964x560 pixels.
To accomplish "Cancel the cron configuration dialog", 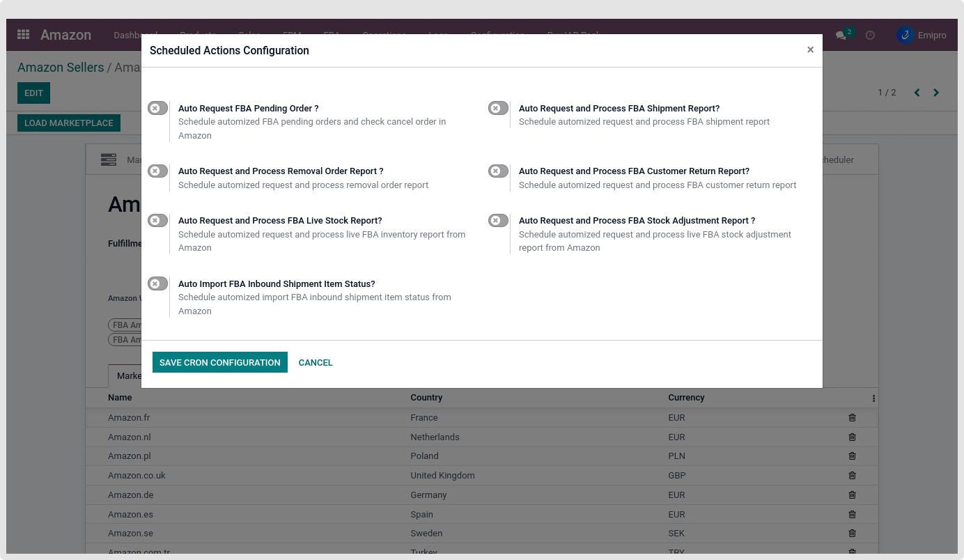I will [316, 362].
